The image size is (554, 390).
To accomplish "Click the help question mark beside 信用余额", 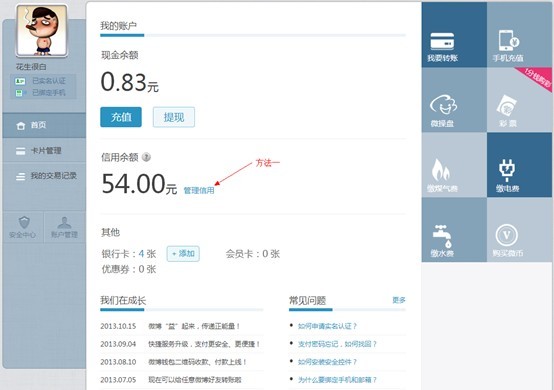I will click(146, 157).
